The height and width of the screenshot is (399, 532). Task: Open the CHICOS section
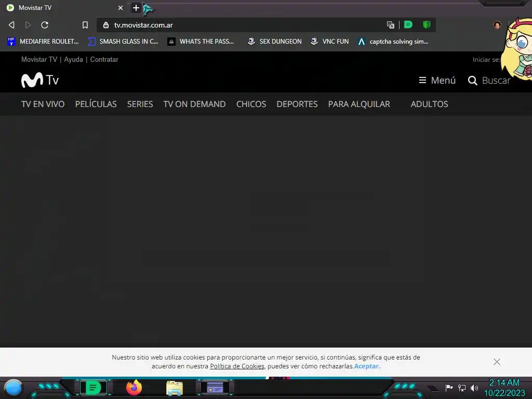251,104
